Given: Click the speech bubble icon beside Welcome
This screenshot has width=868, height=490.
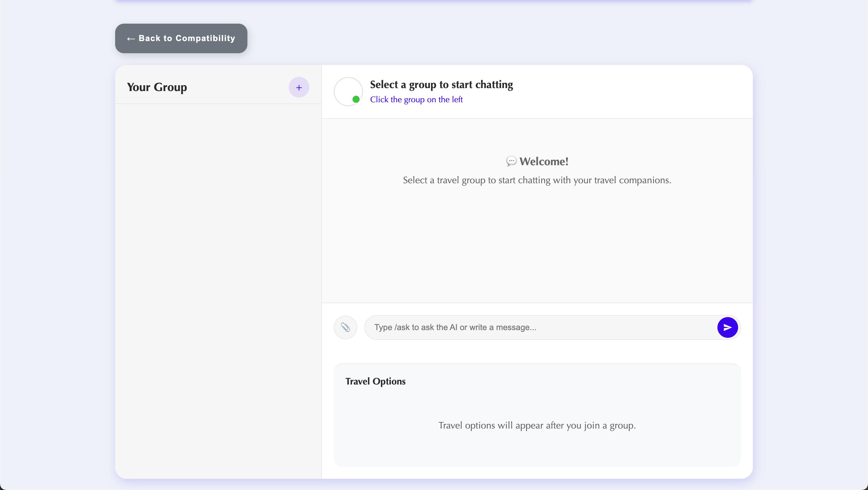Looking at the screenshot, I should click(x=511, y=161).
